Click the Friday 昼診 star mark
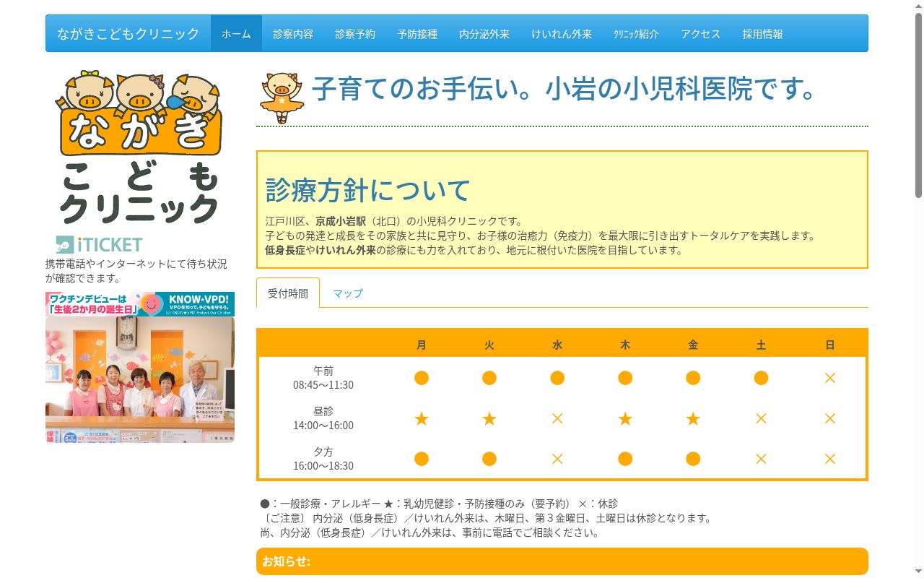 click(693, 418)
